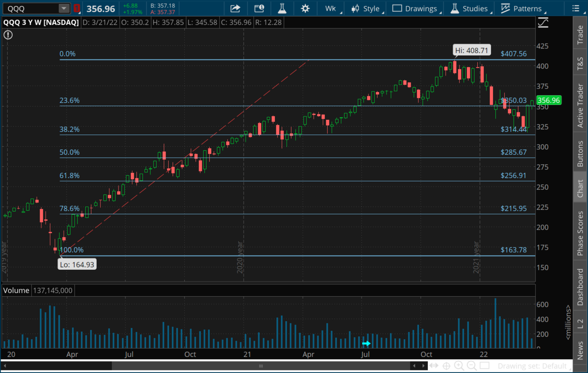Open the Share chart icon

[235, 8]
